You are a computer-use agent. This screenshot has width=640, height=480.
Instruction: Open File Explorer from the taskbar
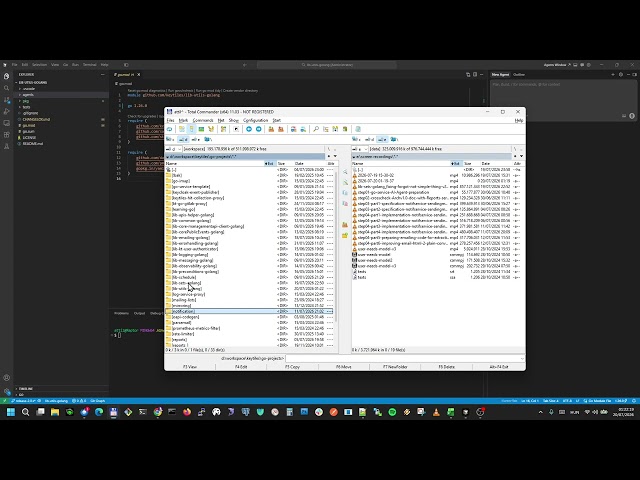[55, 412]
